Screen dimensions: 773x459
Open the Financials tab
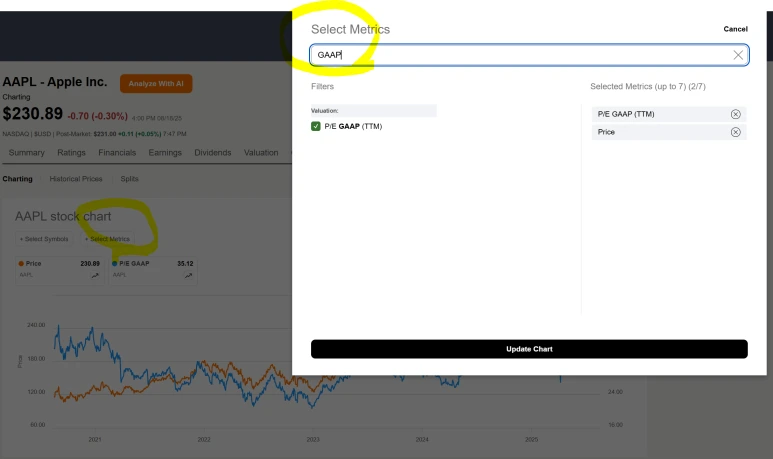(117, 152)
